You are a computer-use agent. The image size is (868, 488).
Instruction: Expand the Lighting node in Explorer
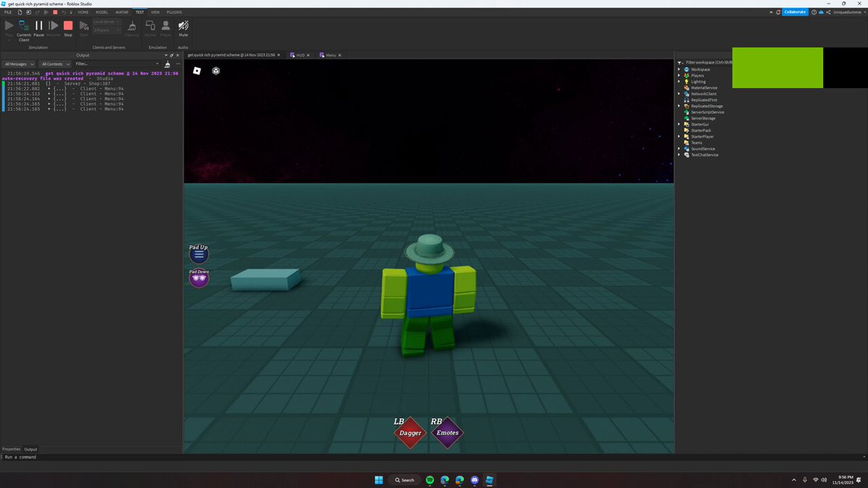(679, 82)
